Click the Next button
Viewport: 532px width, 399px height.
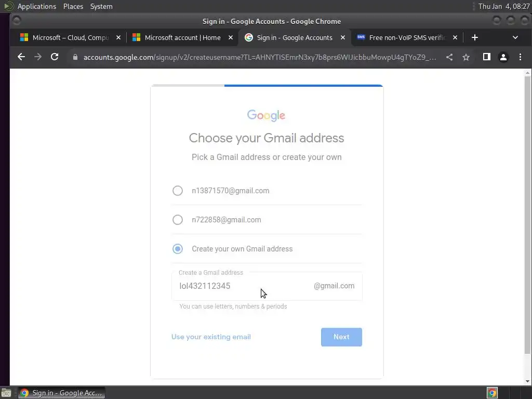[341, 337]
